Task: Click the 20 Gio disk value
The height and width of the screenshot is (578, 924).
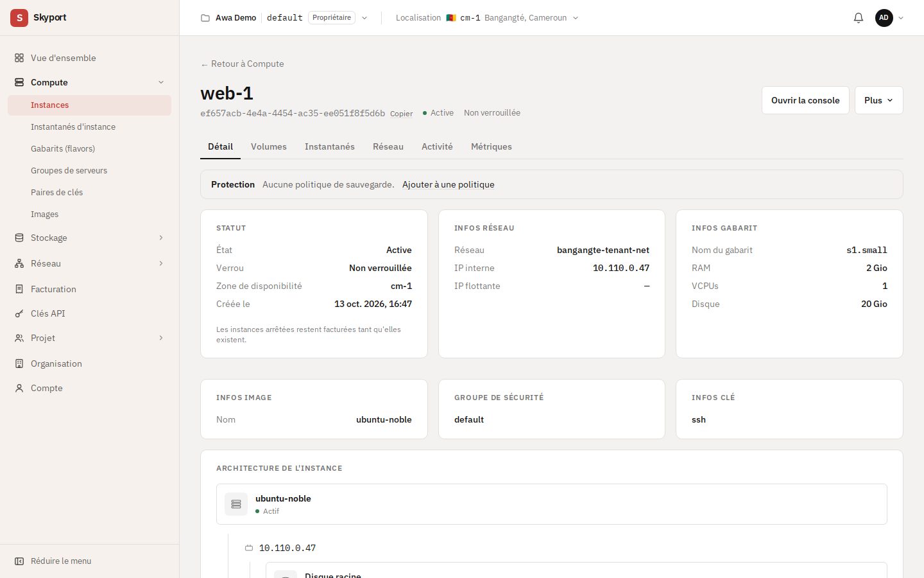Action: pos(874,304)
